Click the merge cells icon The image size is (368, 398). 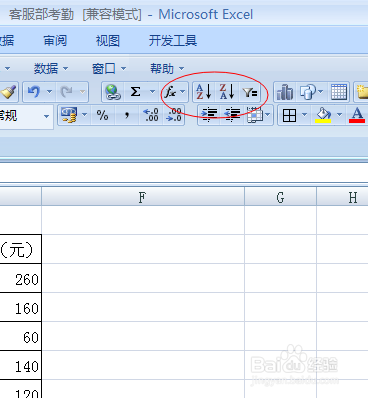point(255,115)
